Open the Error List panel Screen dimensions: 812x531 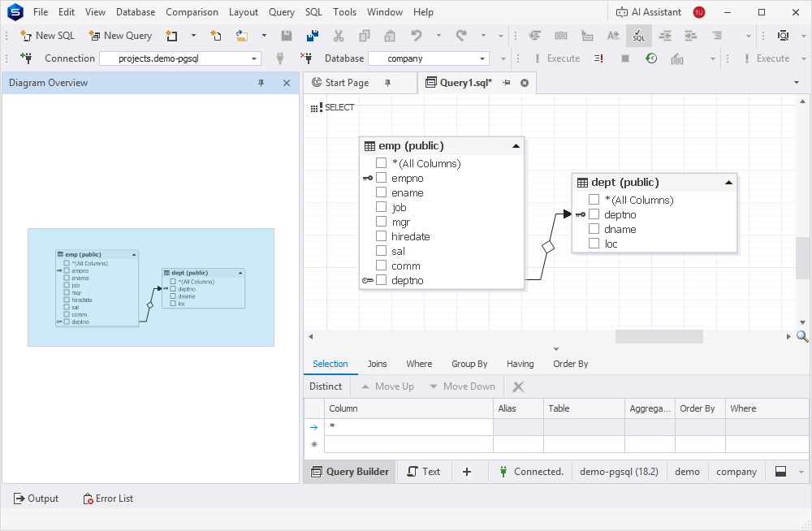point(108,499)
